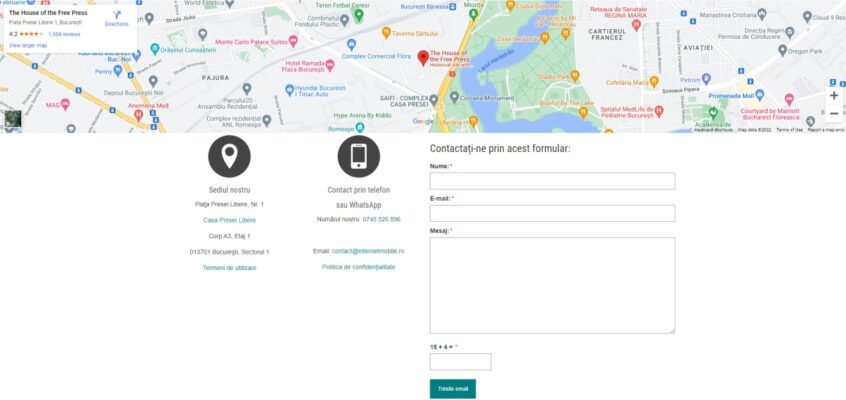Click the location pin circle icon

coord(229,157)
